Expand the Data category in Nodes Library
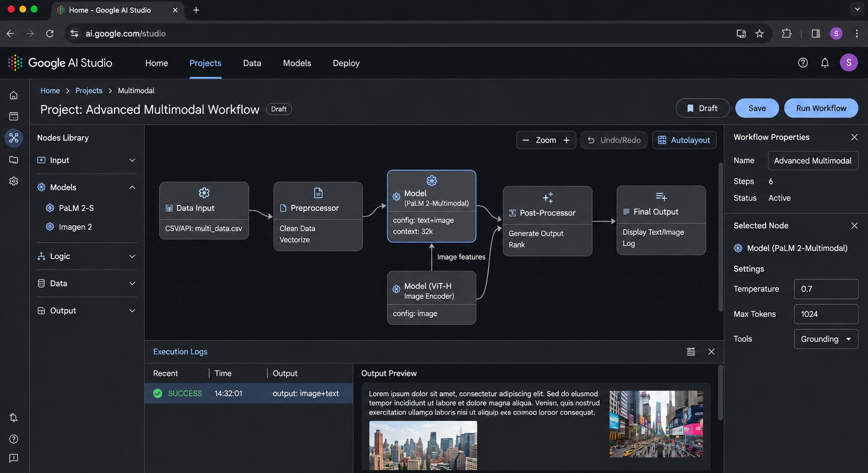Screen dimensions: 868x473 pos(87,284)
